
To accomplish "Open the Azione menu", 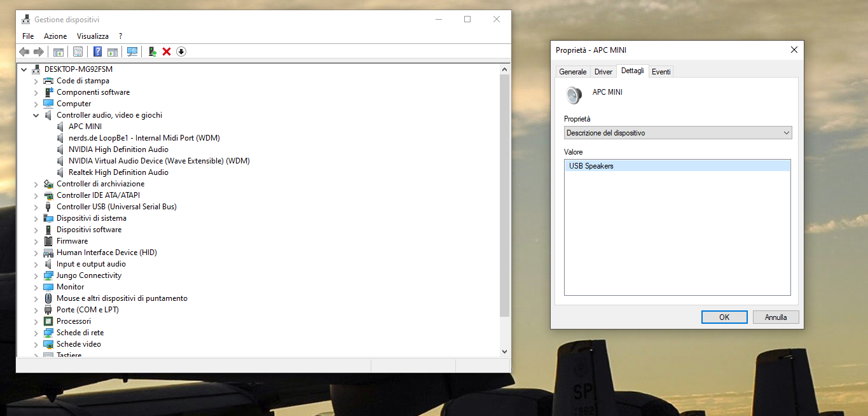I will click(x=55, y=36).
